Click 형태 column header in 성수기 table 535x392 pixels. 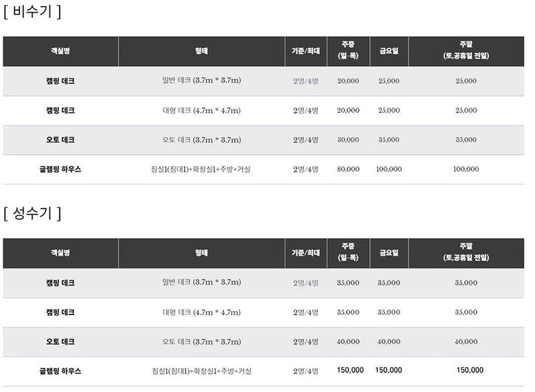pyautogui.click(x=201, y=253)
